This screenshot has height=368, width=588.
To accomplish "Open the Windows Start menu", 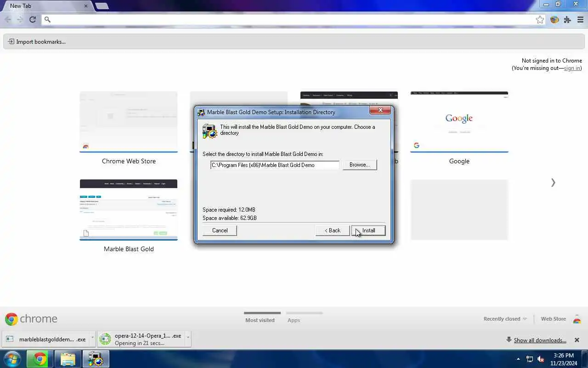I will pyautogui.click(x=11, y=359).
